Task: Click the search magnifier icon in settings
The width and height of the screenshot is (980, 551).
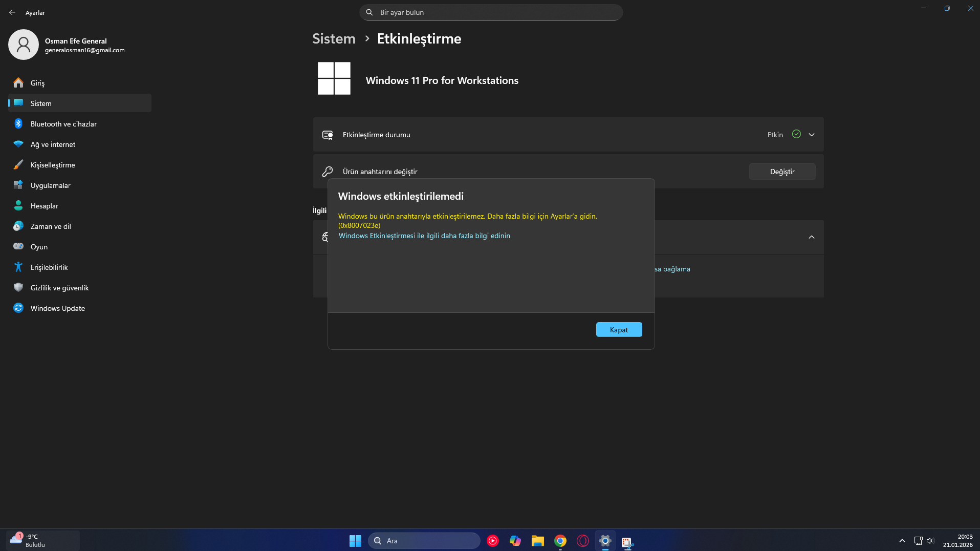Action: (369, 12)
